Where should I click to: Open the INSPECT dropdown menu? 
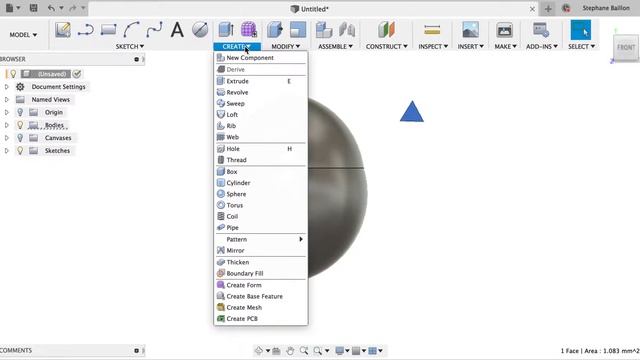[433, 47]
